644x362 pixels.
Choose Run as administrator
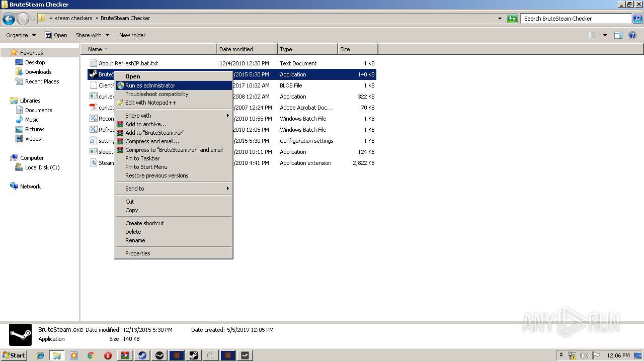tap(174, 85)
